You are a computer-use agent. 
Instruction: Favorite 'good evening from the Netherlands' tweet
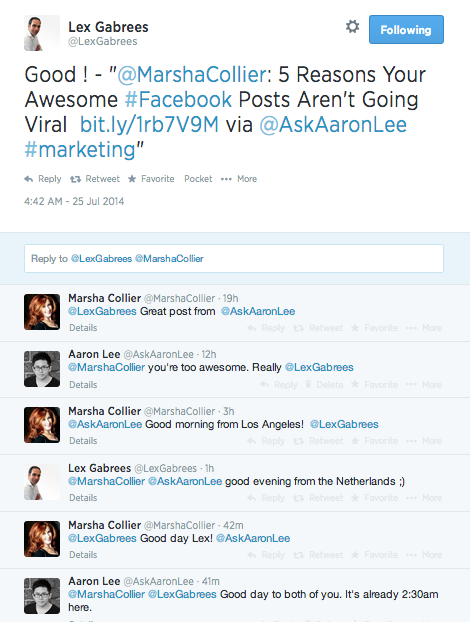point(374,497)
